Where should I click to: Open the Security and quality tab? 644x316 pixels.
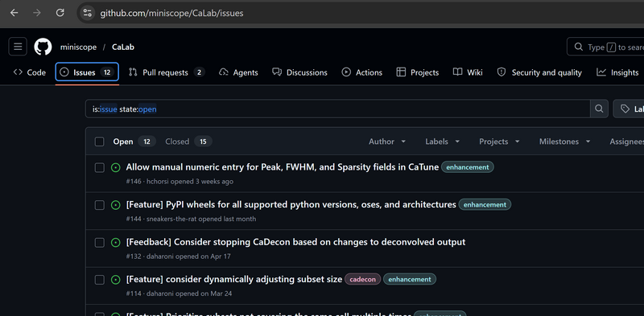click(x=539, y=72)
